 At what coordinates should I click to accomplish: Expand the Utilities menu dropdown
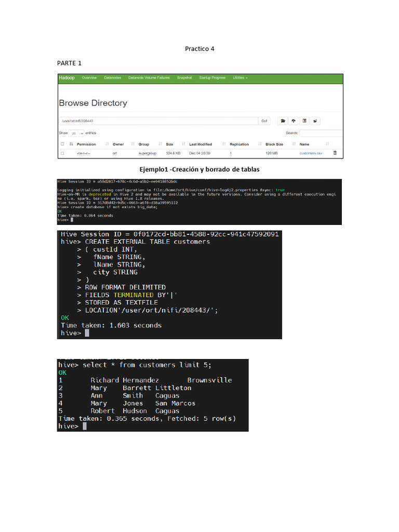(240, 78)
